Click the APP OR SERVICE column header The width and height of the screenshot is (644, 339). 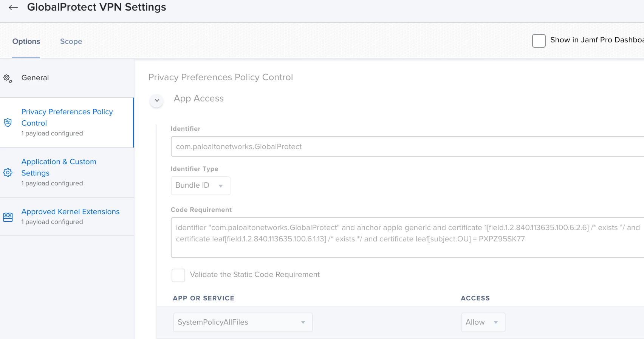(x=204, y=298)
